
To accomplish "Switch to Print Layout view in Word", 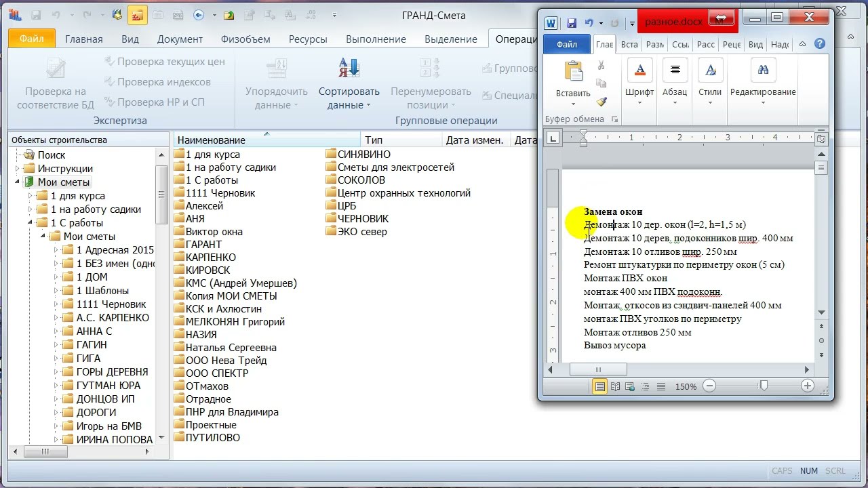I will 599,386.
